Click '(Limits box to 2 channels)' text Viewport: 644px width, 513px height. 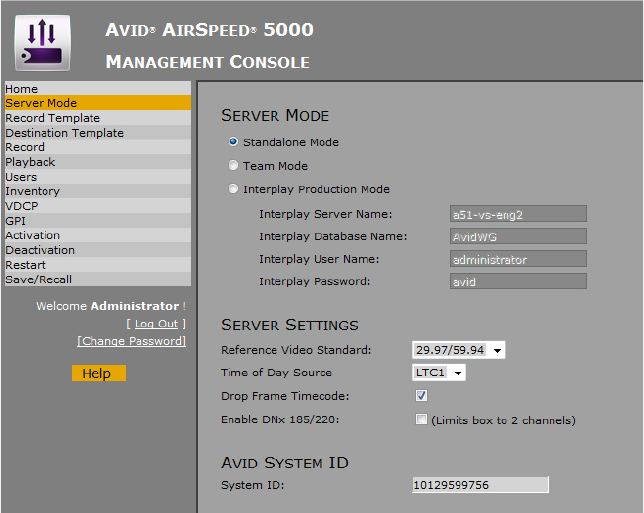[x=503, y=420]
